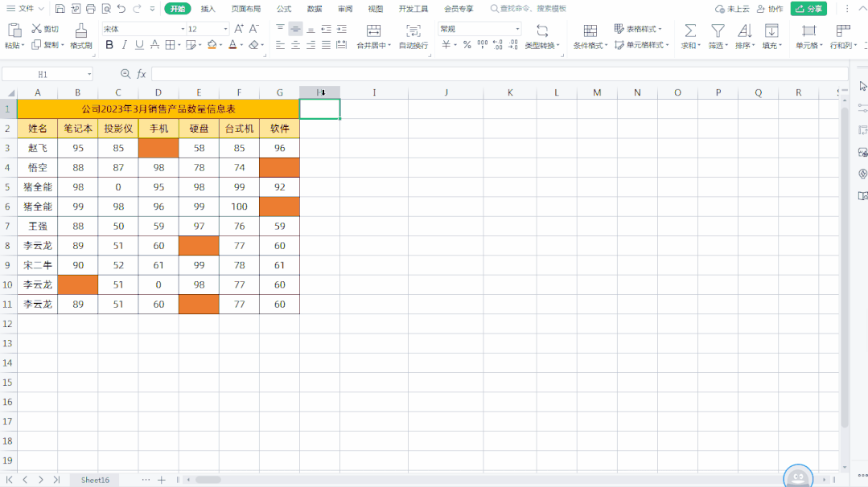
Task: Select the orange cell D3
Action: coord(158,148)
